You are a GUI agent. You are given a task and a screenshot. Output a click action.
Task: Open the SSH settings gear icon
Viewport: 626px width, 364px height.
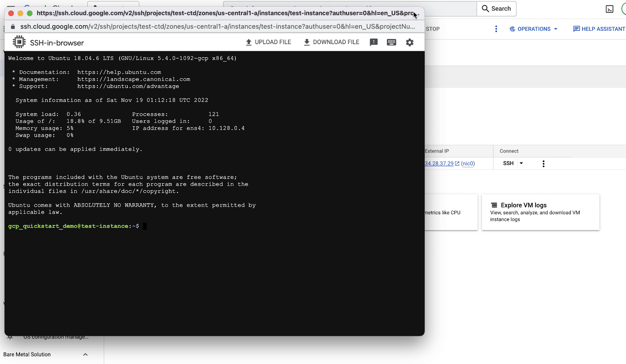click(410, 42)
